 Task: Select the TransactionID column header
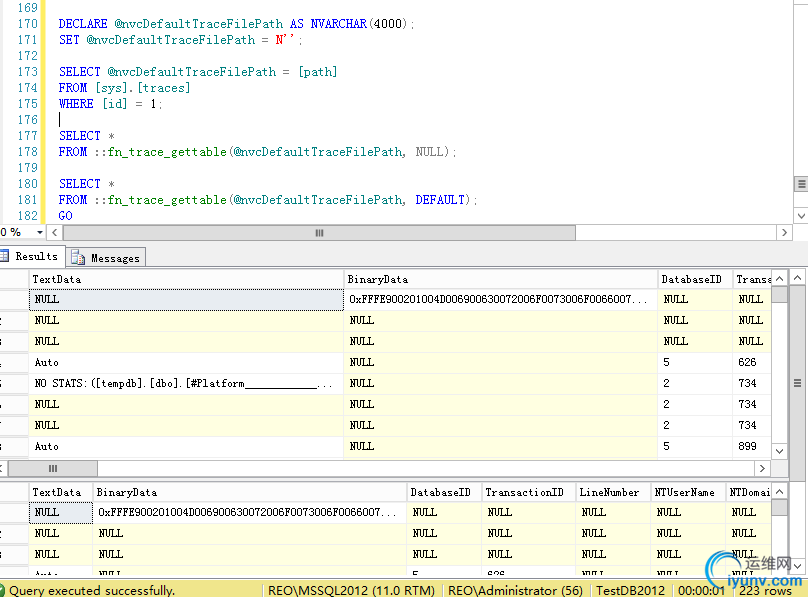point(528,492)
